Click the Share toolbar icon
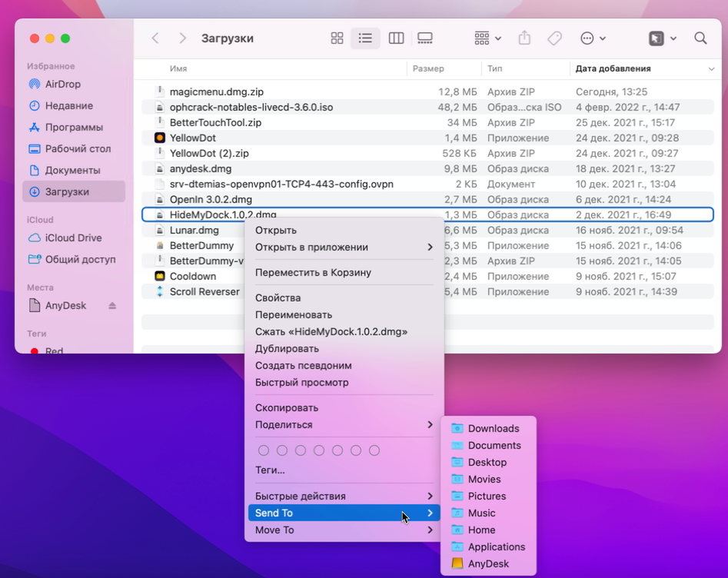 [x=524, y=38]
